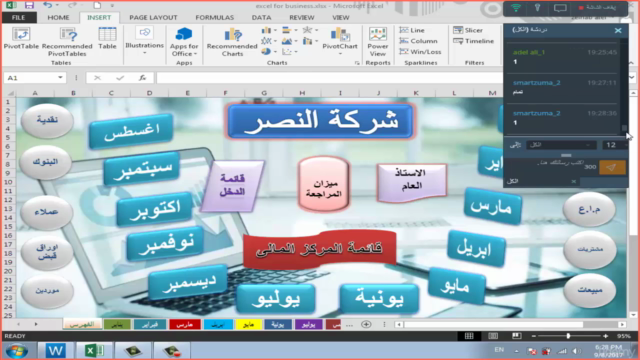Switch to the FORMULAS tab
Viewport: 640px width, 360px height.
(x=215, y=18)
